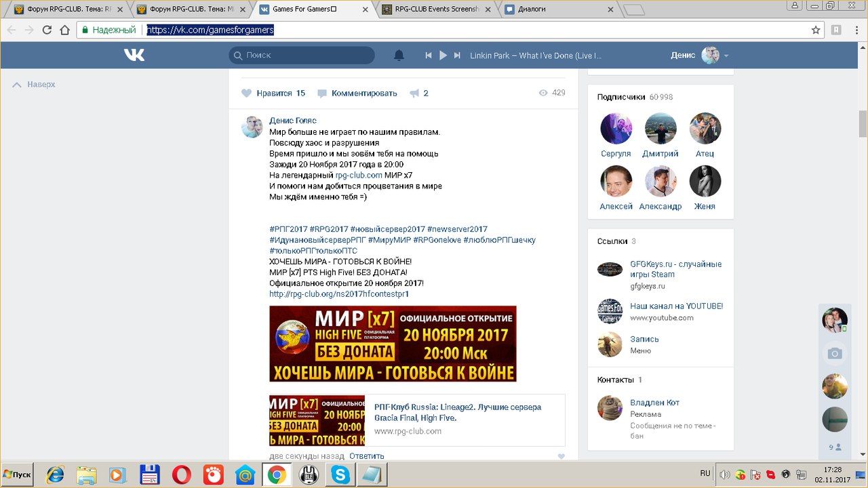
Task: Open the #newserver2017 hashtag
Action: [x=457, y=229]
